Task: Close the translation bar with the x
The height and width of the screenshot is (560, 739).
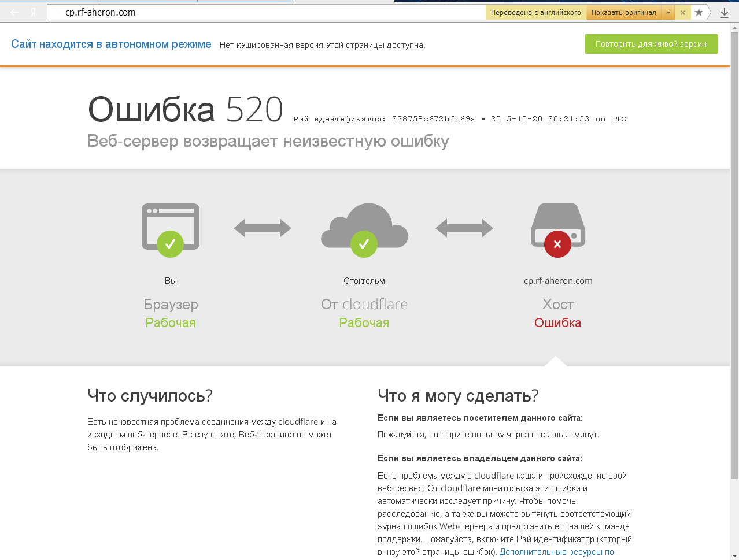Action: 683,13
